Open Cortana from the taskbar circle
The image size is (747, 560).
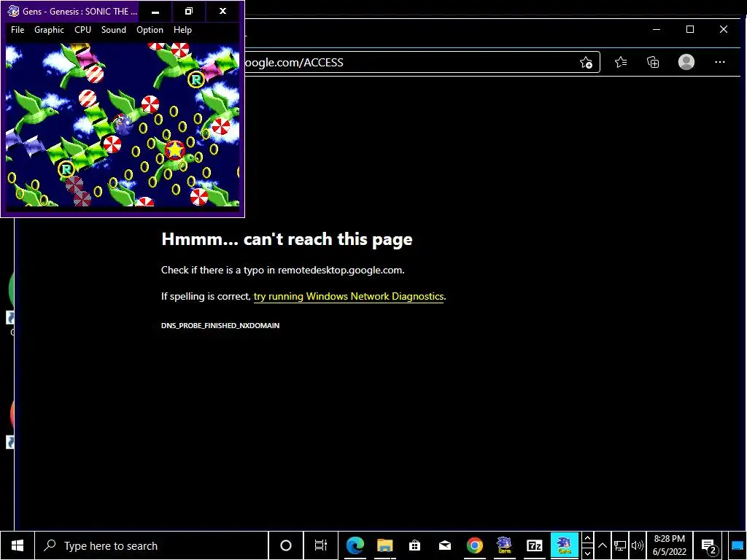286,545
